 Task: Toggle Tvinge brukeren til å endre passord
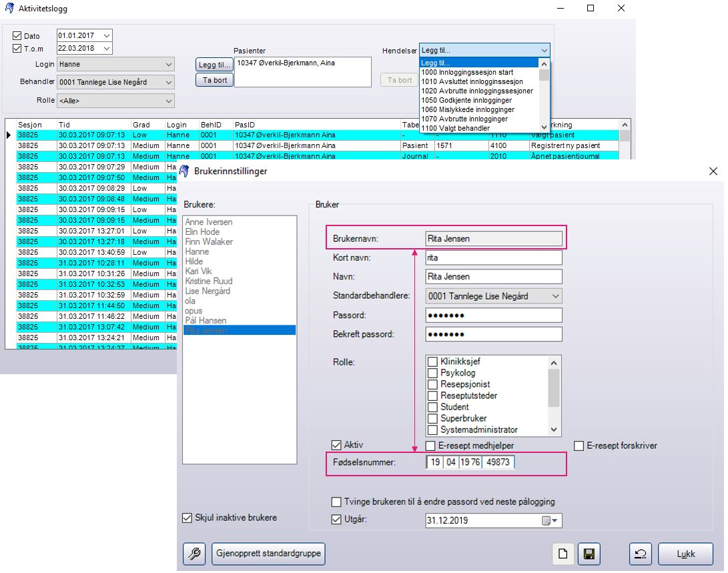pos(336,502)
